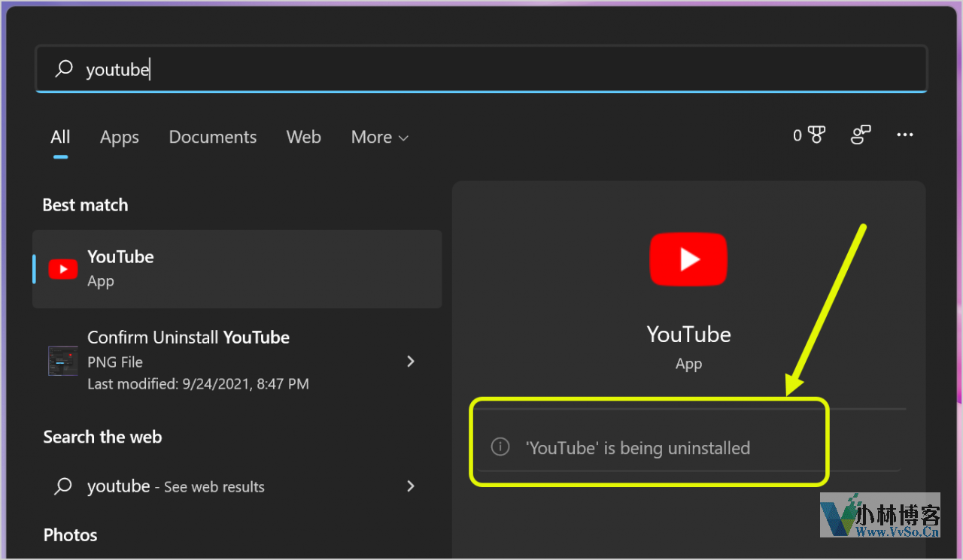This screenshot has width=963, height=560.
Task: Click the feedback people icon
Action: tap(861, 135)
